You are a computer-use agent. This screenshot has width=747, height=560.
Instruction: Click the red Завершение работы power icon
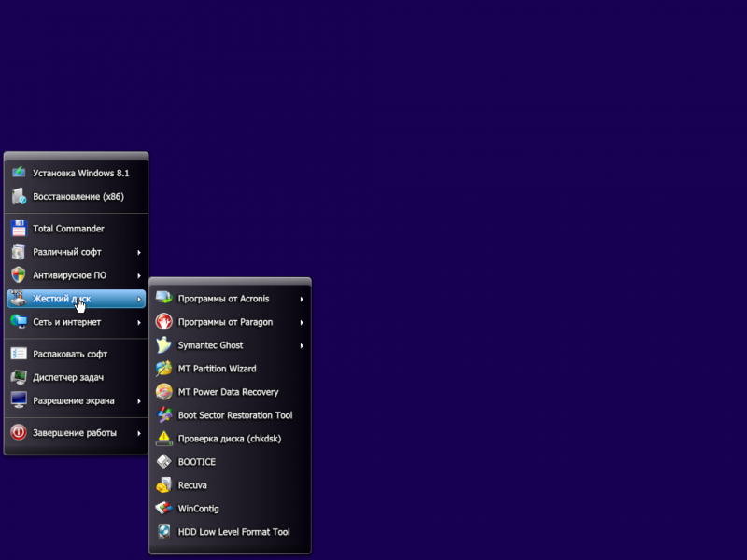click(x=19, y=432)
